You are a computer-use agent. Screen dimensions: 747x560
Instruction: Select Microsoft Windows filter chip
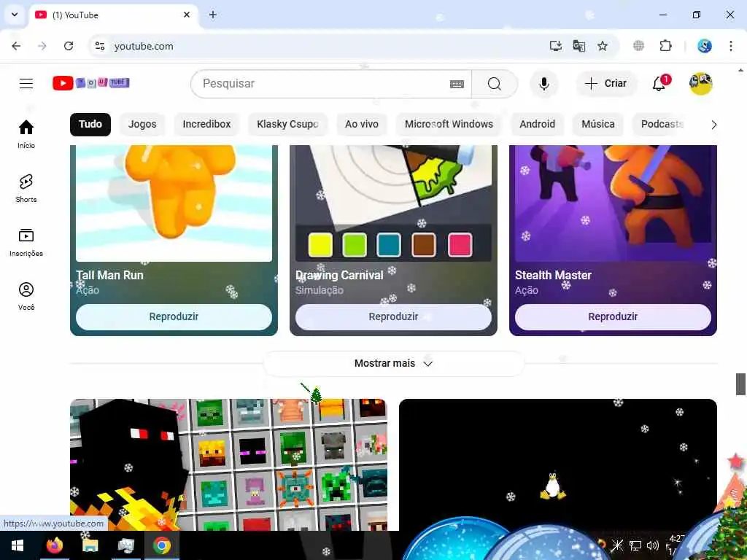pyautogui.click(x=449, y=124)
